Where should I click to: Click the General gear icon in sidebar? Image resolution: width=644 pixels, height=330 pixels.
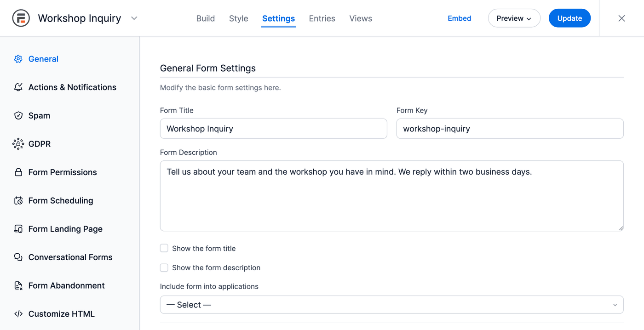18,59
